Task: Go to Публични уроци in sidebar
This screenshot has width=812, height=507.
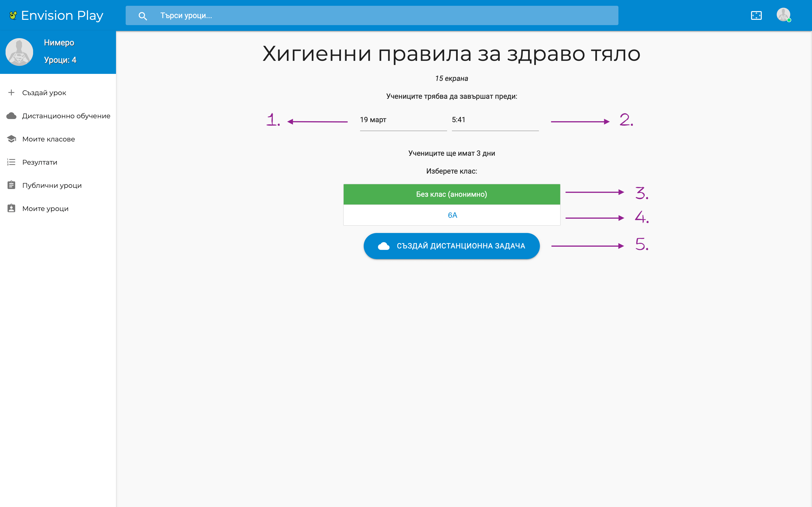Action: pyautogui.click(x=52, y=185)
